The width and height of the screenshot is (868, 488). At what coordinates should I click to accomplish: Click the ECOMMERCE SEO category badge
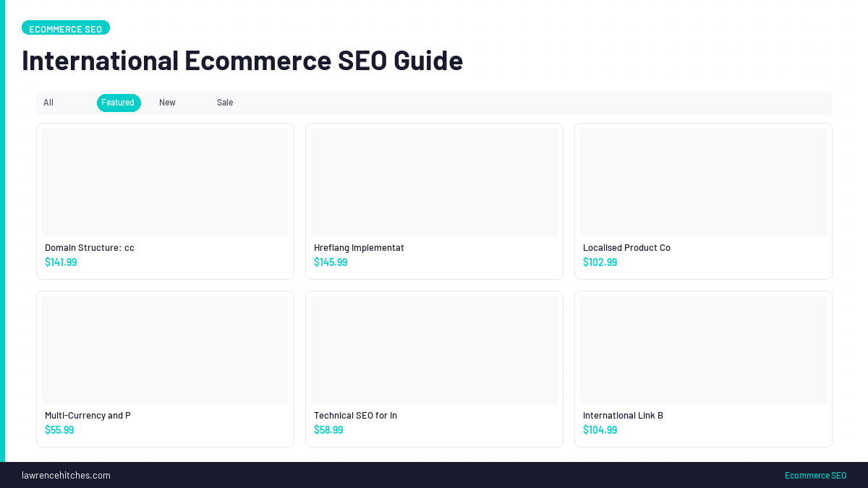click(66, 28)
